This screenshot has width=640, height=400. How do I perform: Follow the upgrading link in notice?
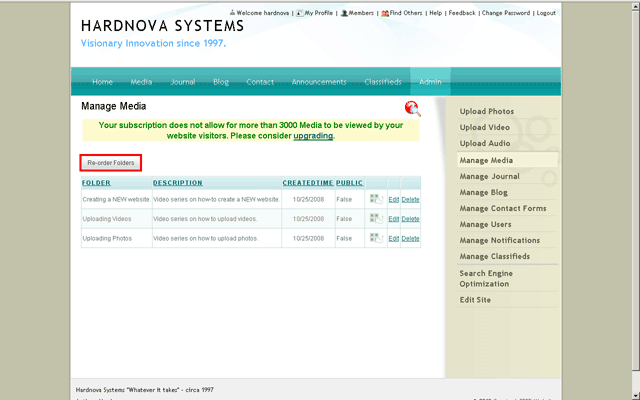(x=313, y=135)
